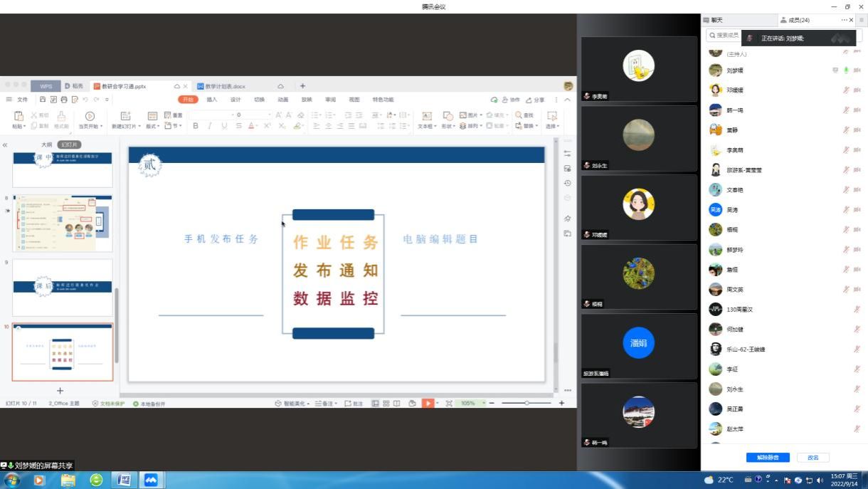
Task: Click the Find magnifier icon in ribbon
Action: click(x=519, y=115)
